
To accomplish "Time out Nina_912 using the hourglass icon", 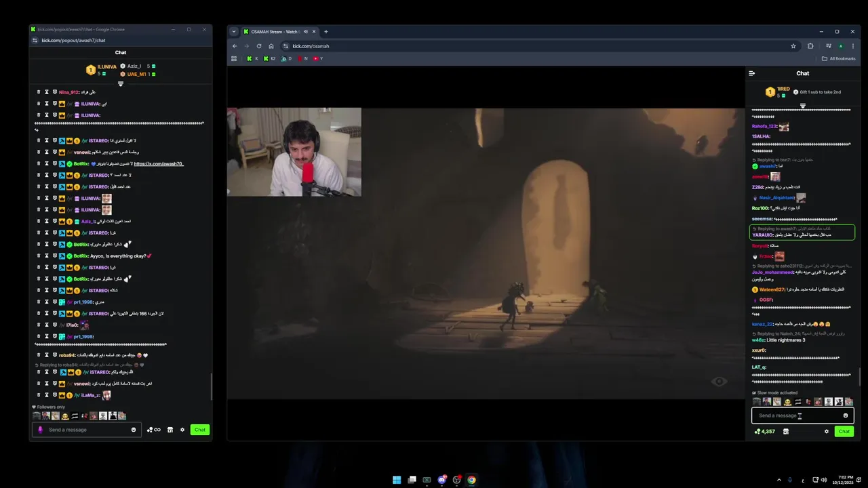I will [47, 92].
